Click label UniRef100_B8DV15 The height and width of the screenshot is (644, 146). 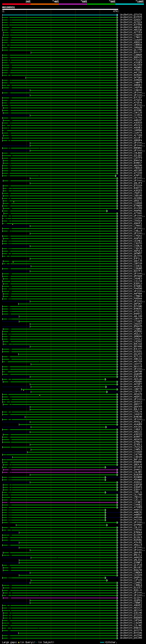pos(131,58)
